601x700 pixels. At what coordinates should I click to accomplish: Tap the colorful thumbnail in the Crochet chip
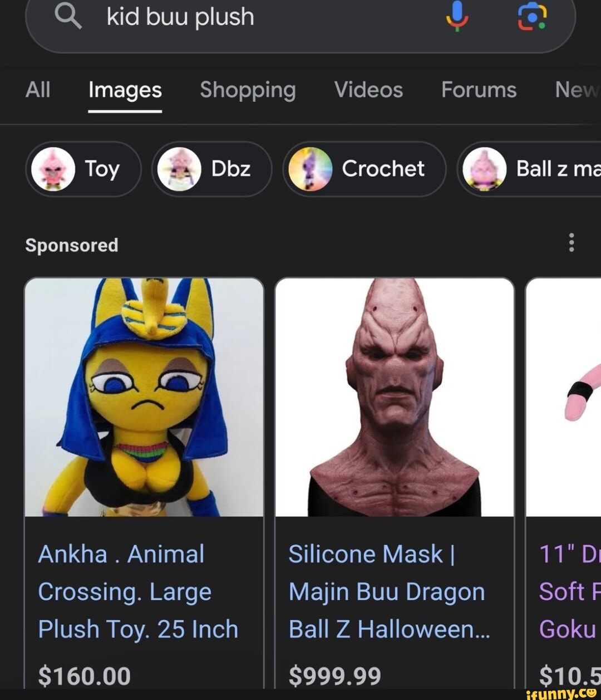(x=310, y=169)
